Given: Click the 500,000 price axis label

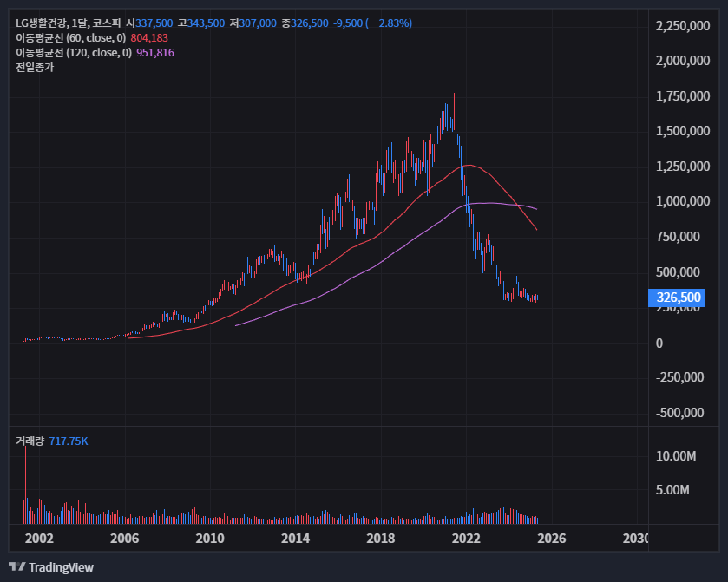Looking at the screenshot, I should [x=678, y=272].
